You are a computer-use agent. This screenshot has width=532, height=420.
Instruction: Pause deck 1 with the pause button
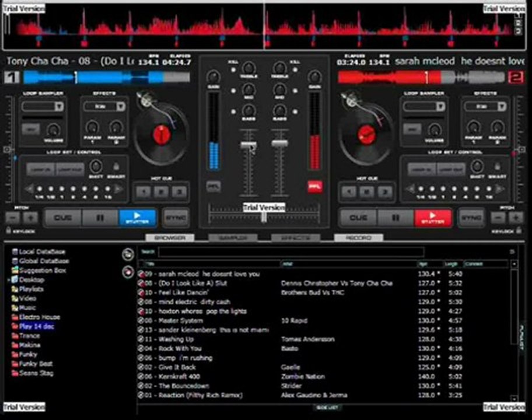(x=100, y=218)
